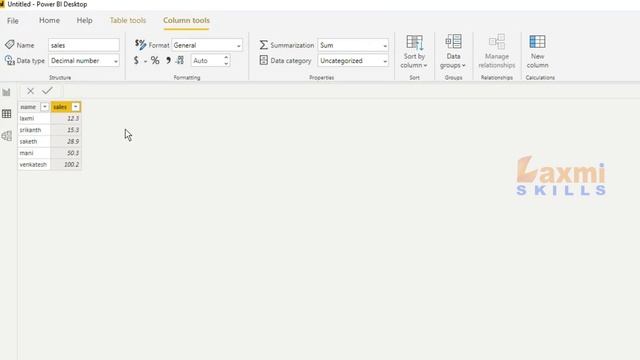This screenshot has width=640, height=360.
Task: Select the name column header
Action: 29,107
